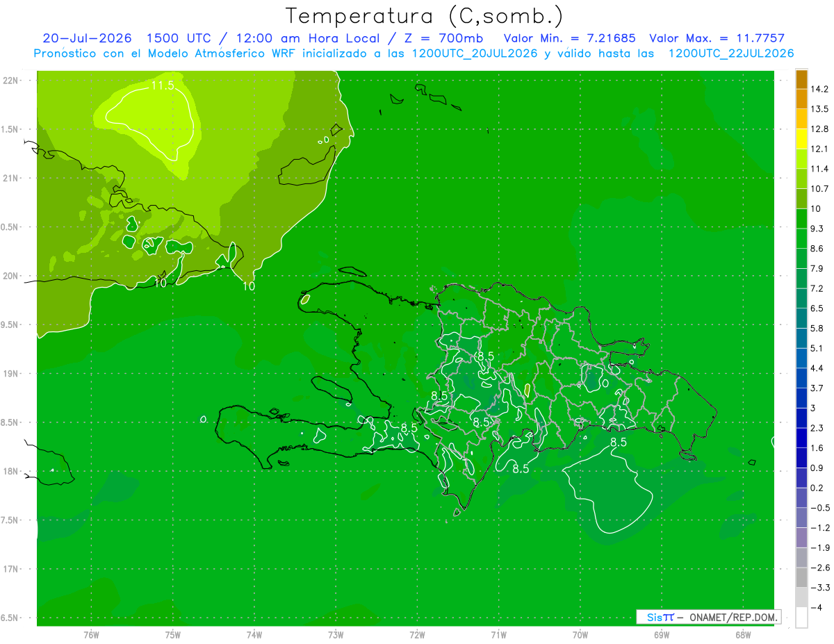The width and height of the screenshot is (834, 644).
Task: Click the "76W" longitude label
Action: (91, 634)
